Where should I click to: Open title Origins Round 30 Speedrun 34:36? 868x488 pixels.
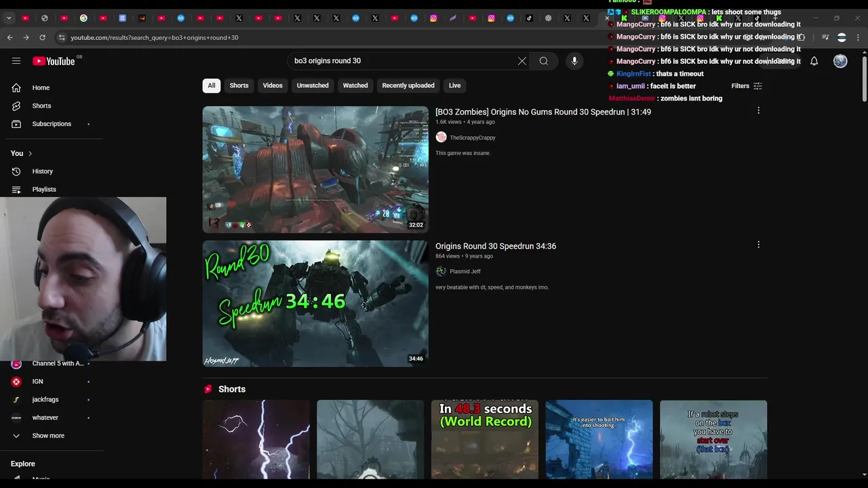click(x=496, y=246)
